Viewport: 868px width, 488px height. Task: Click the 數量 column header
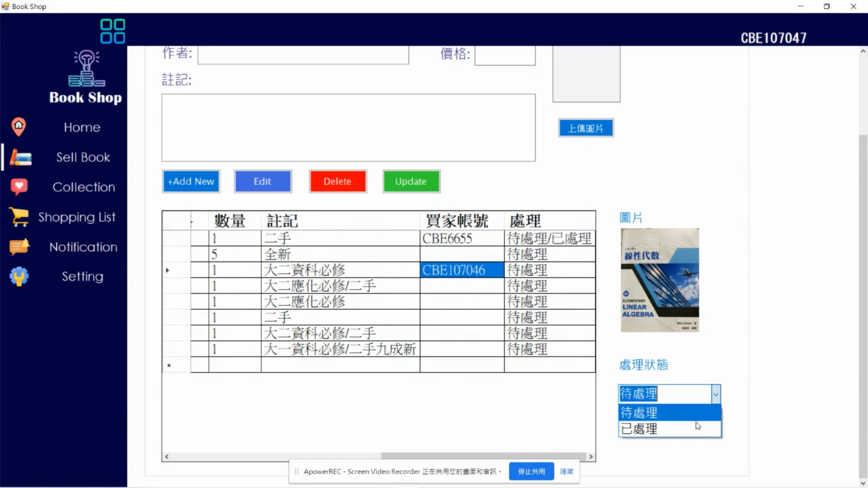point(235,221)
